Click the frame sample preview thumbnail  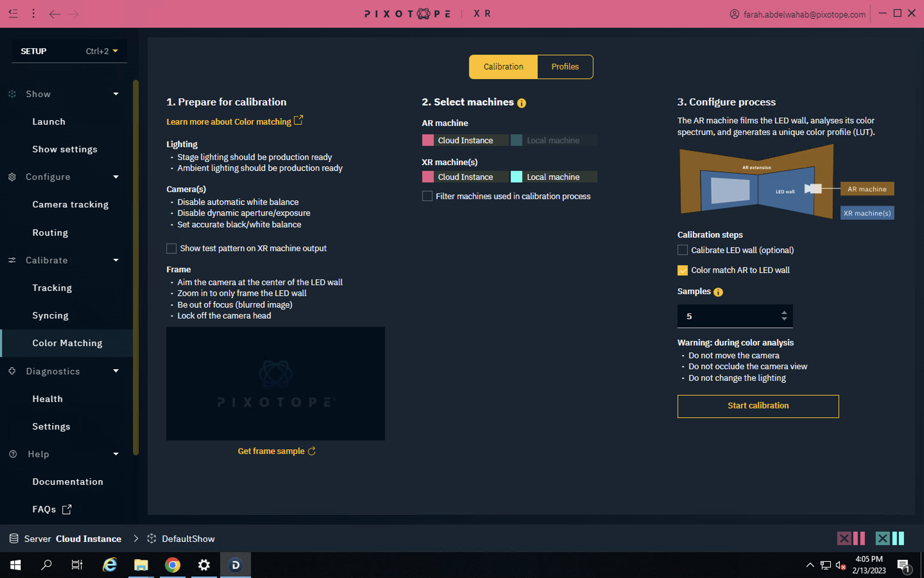coord(275,383)
